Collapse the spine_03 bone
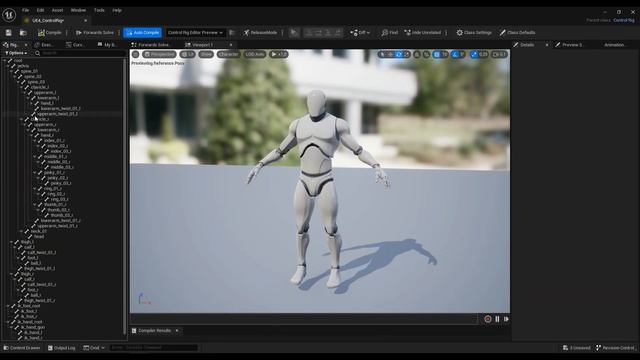The image size is (640, 360). click(18, 82)
